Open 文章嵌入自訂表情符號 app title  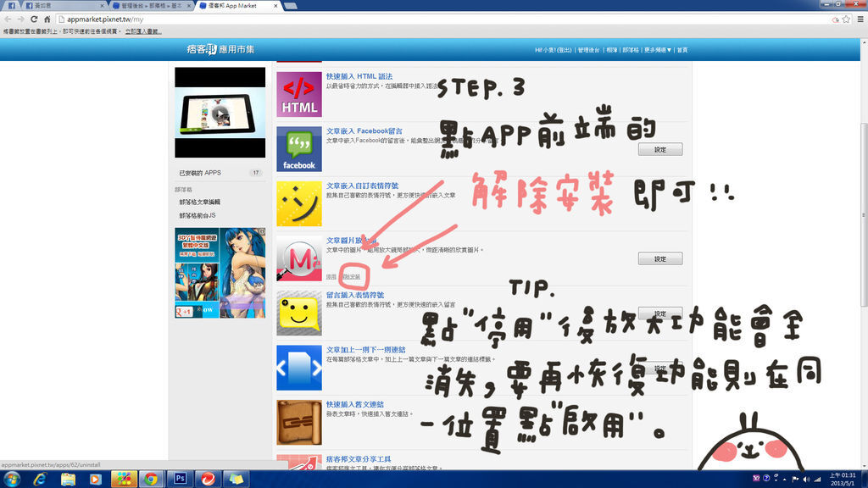tap(362, 186)
